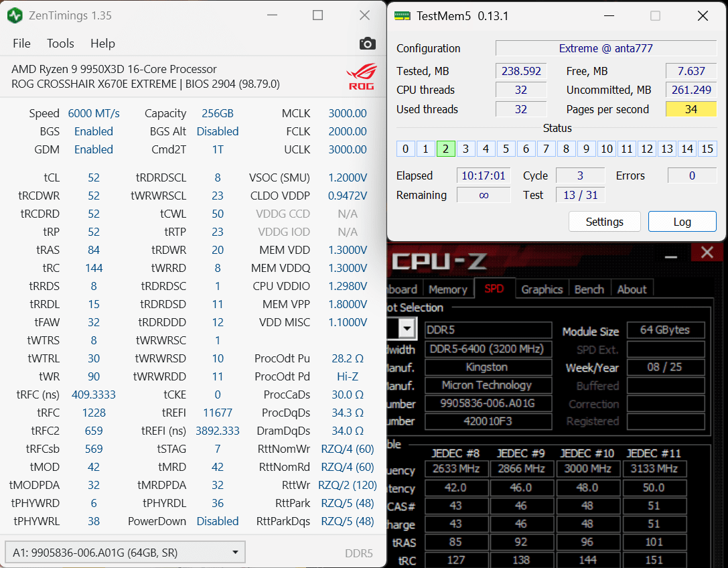Viewport: 728px width, 568px height.
Task: Click the tCL value 52
Action: pyautogui.click(x=94, y=177)
